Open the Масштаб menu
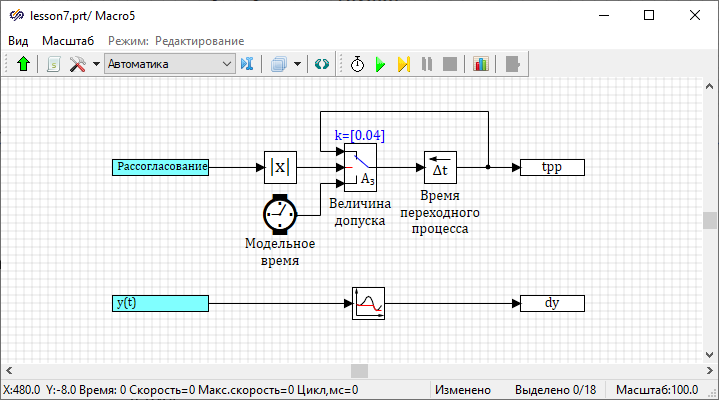 [68, 41]
